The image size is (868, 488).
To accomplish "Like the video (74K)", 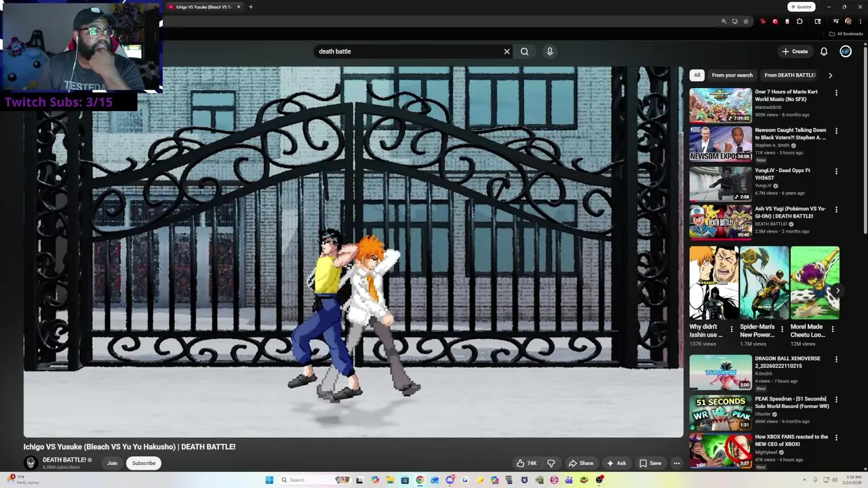I will tap(527, 464).
